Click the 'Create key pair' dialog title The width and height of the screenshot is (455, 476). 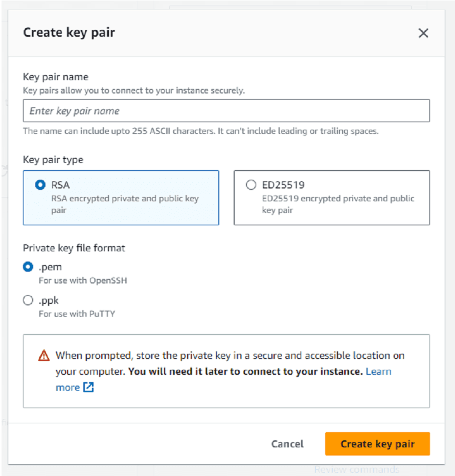tap(69, 33)
